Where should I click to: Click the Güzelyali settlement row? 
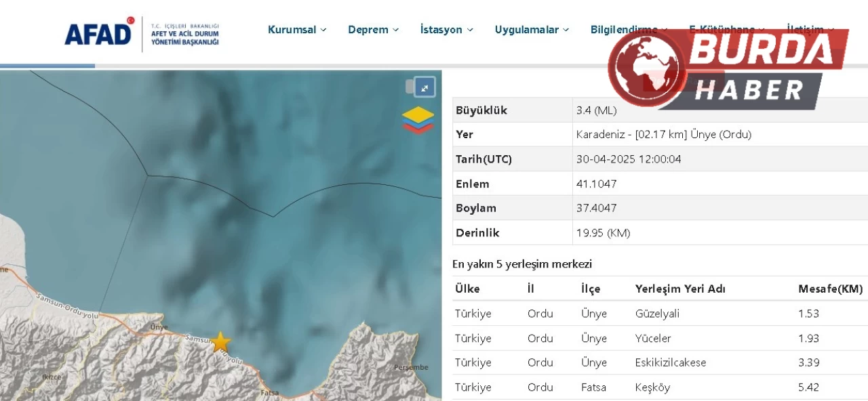pyautogui.click(x=660, y=314)
